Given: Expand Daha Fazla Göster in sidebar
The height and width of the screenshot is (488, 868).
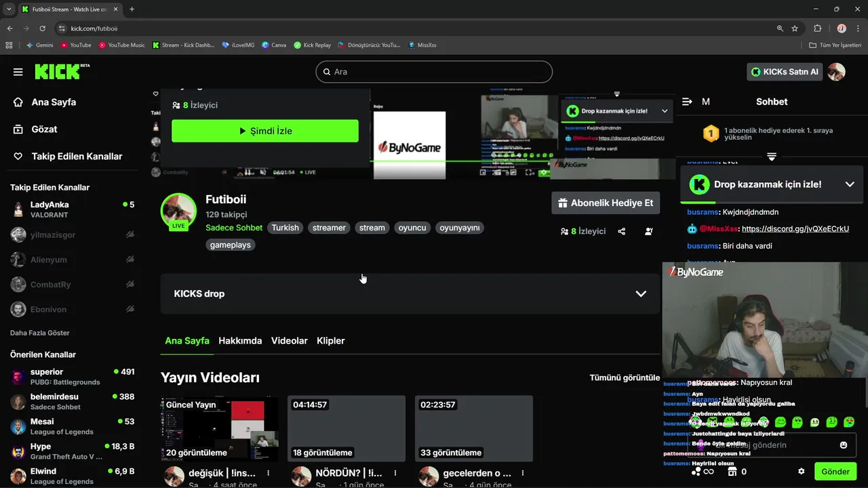Looking at the screenshot, I should click(x=40, y=333).
